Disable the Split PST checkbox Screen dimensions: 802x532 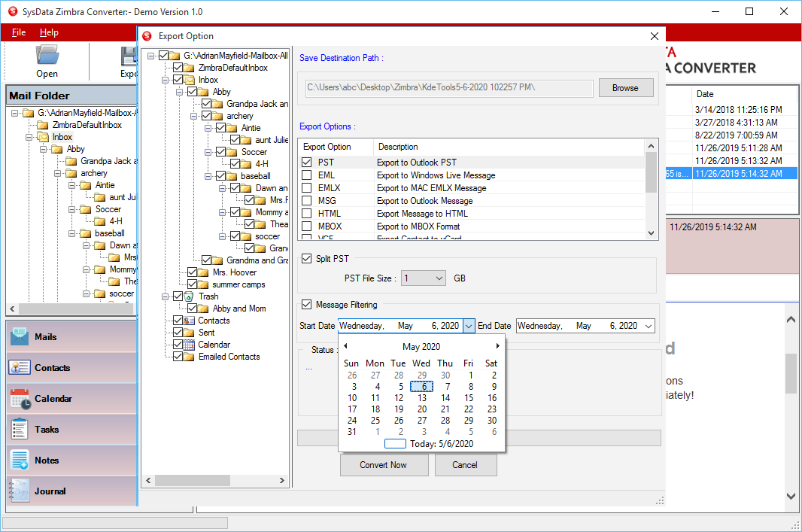[x=306, y=259]
